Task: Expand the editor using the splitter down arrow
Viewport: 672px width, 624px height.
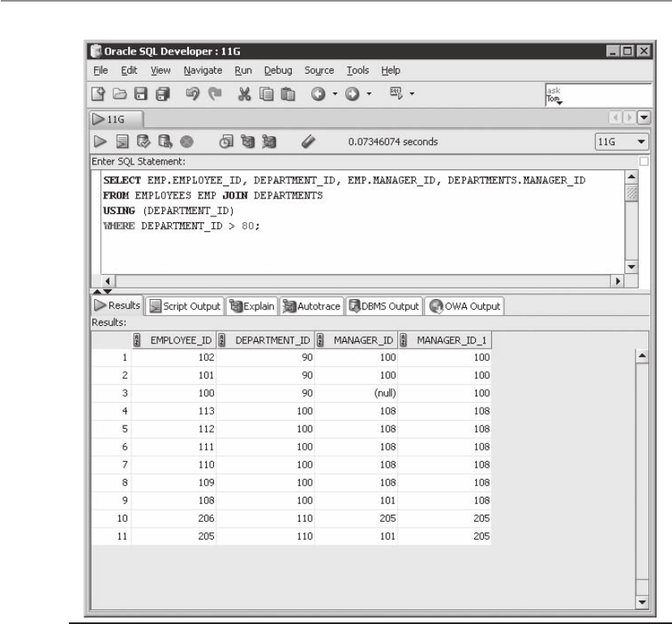Action: (108, 292)
